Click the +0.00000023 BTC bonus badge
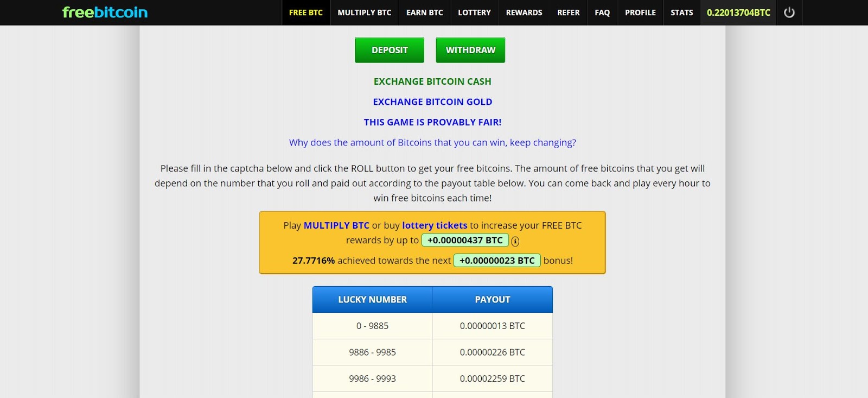The width and height of the screenshot is (868, 398). click(497, 261)
